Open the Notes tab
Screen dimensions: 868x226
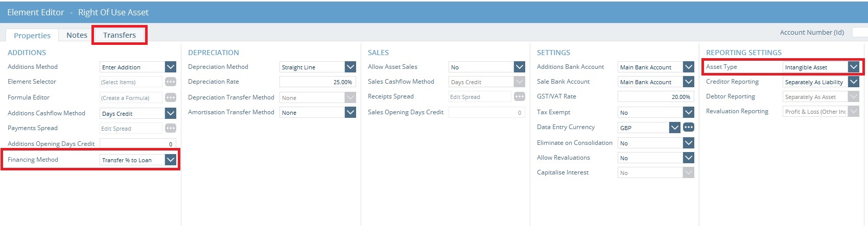click(x=77, y=35)
